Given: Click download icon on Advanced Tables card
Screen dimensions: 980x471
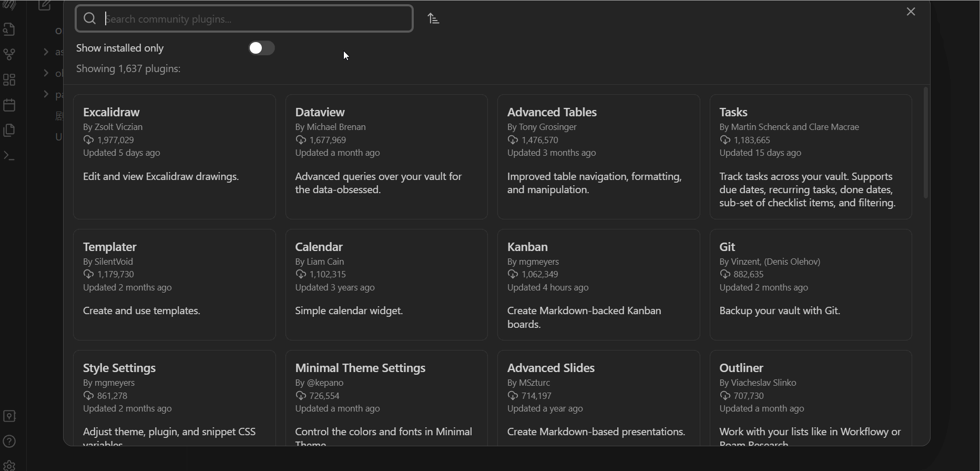Looking at the screenshot, I should 513,140.
